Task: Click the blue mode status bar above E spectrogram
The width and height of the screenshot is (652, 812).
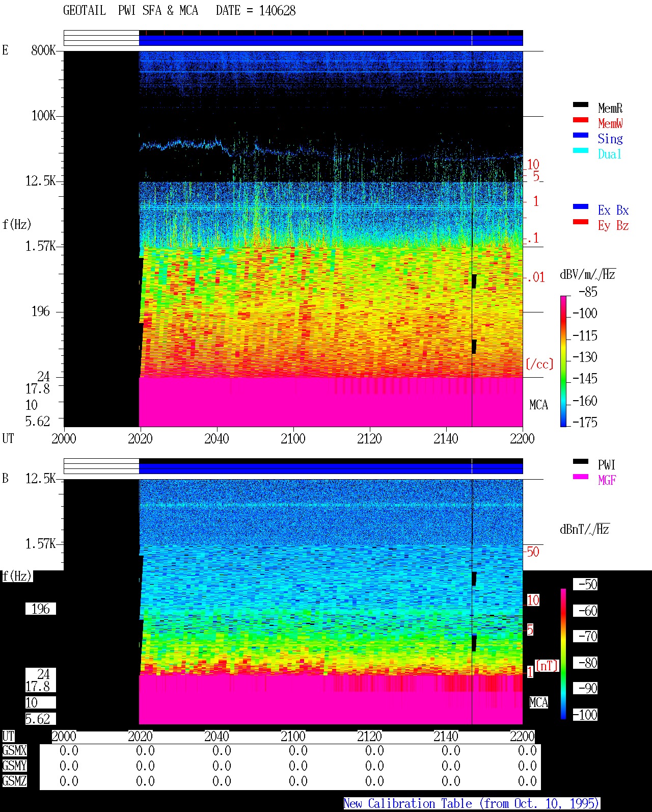Action: click(331, 40)
